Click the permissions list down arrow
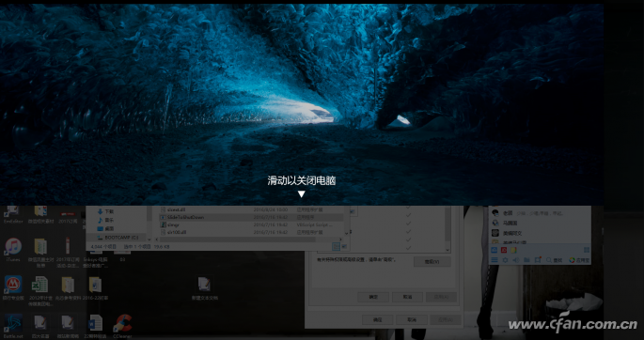 (448, 249)
